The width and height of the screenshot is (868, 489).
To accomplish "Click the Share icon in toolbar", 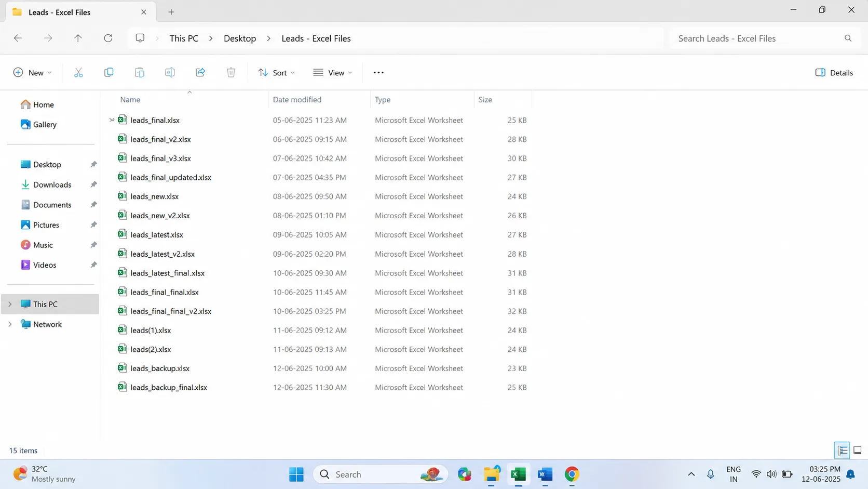I will [200, 73].
